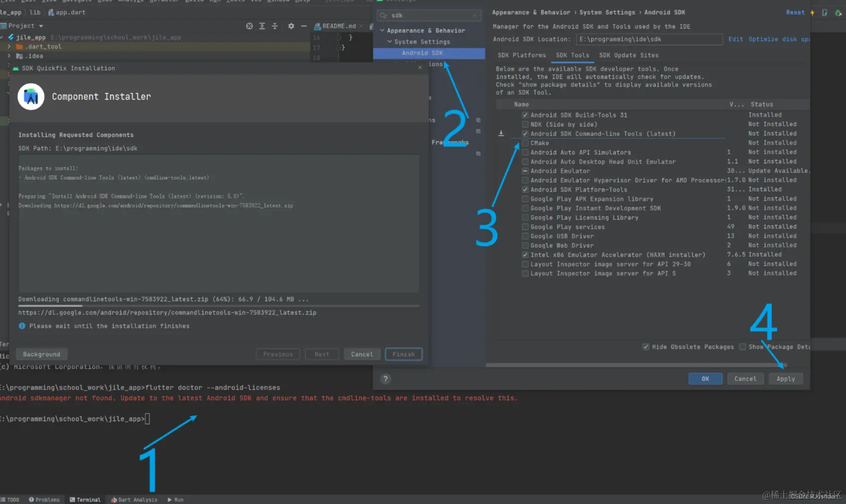Open the help question mark in Settings
Screen dimensions: 846x504
tap(385, 379)
